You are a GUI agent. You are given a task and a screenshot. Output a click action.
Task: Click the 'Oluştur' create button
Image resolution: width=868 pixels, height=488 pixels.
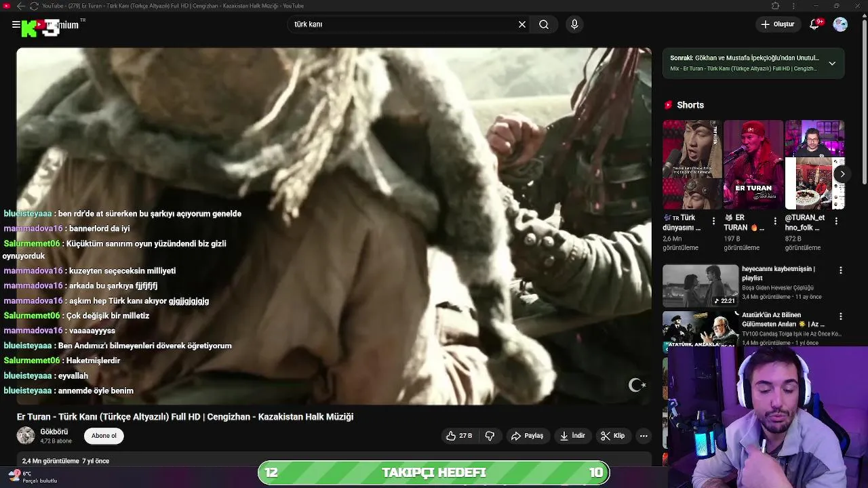point(778,24)
